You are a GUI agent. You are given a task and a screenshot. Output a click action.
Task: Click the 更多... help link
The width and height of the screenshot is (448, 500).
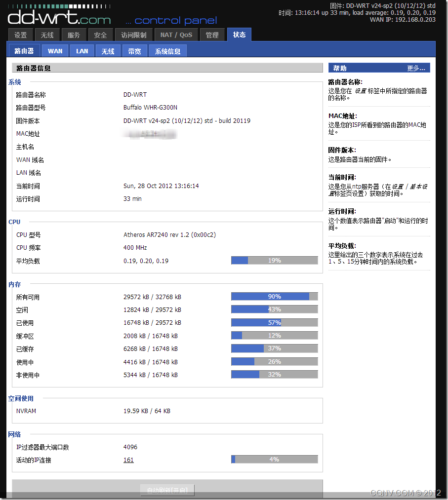(416, 68)
